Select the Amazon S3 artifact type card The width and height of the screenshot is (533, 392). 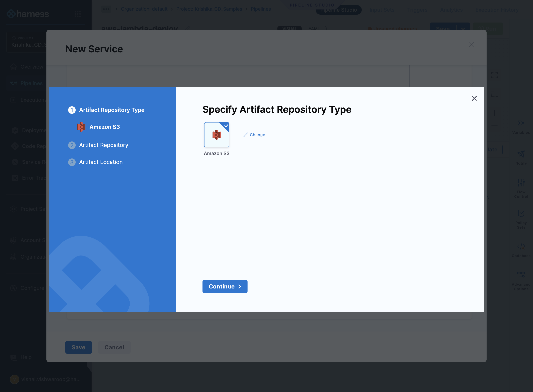tap(217, 135)
